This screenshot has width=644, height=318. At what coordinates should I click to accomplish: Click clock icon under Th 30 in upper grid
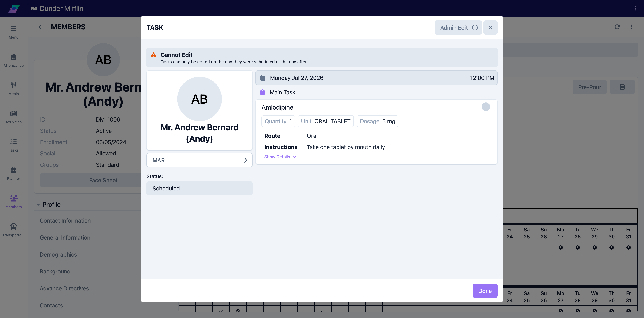(x=611, y=248)
